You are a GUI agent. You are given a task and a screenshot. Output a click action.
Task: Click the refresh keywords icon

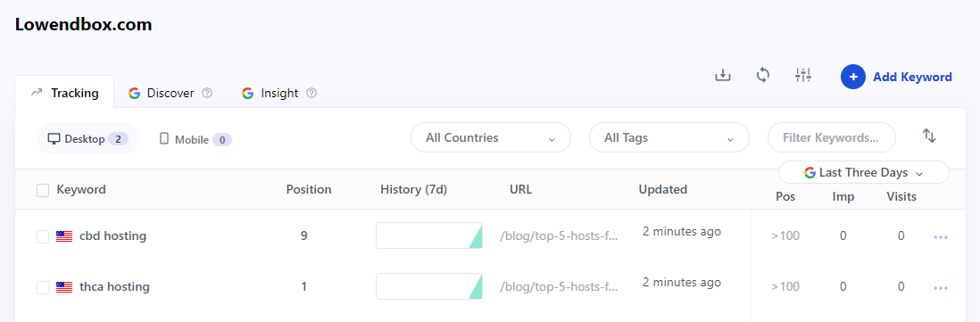(x=762, y=76)
